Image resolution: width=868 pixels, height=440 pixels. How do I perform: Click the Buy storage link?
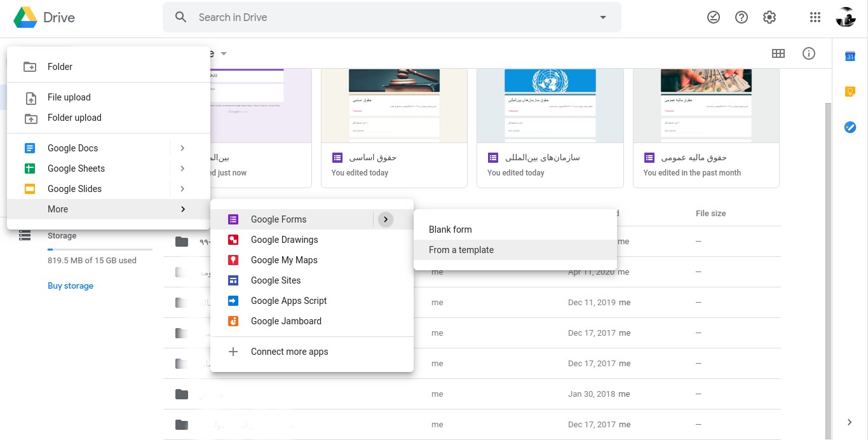point(71,286)
